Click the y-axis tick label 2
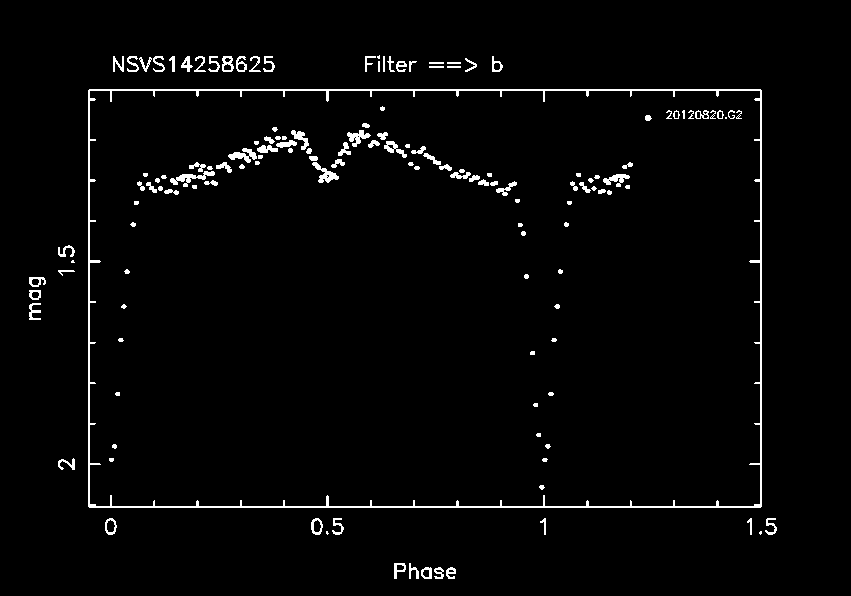Screen dimensions: 851x596 click(x=64, y=465)
